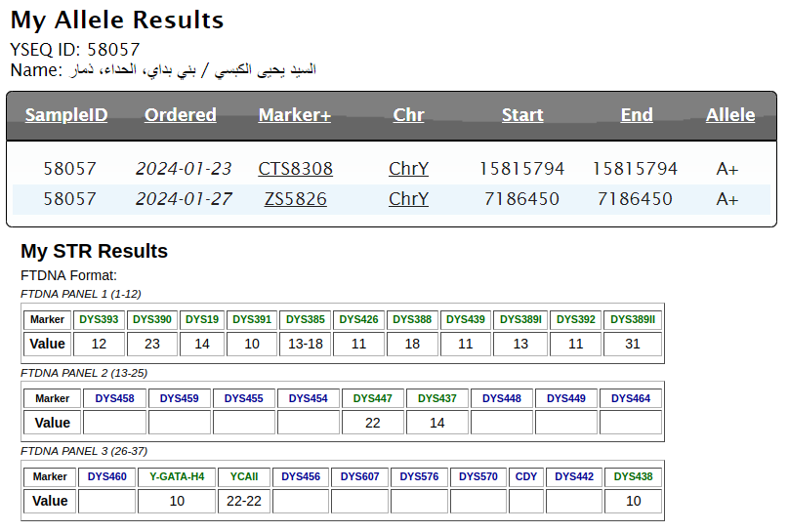Open ChrY link in CTS8308 row
Viewport: 789px width, 532px height.
tap(408, 169)
